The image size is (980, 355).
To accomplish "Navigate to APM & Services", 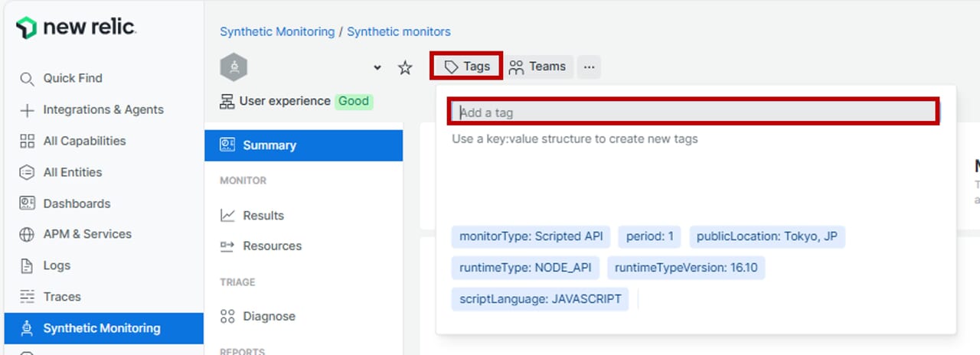I will (87, 234).
